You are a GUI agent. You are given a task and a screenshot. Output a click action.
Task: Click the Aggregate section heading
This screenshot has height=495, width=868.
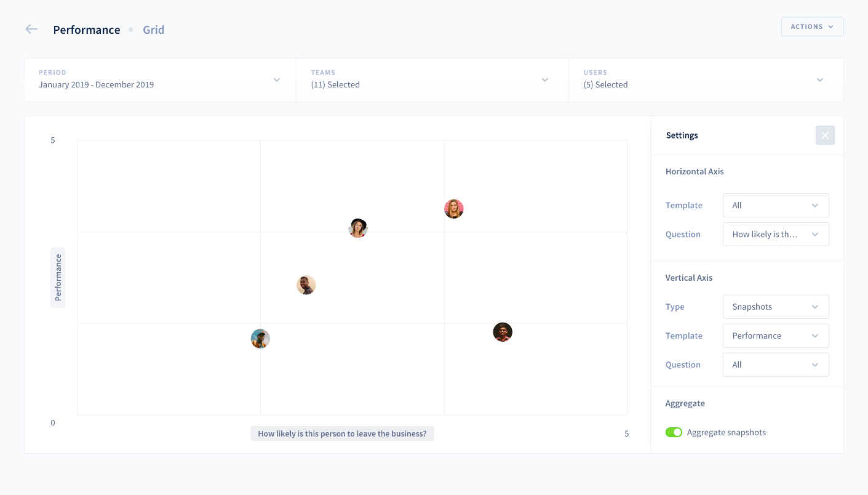click(685, 403)
